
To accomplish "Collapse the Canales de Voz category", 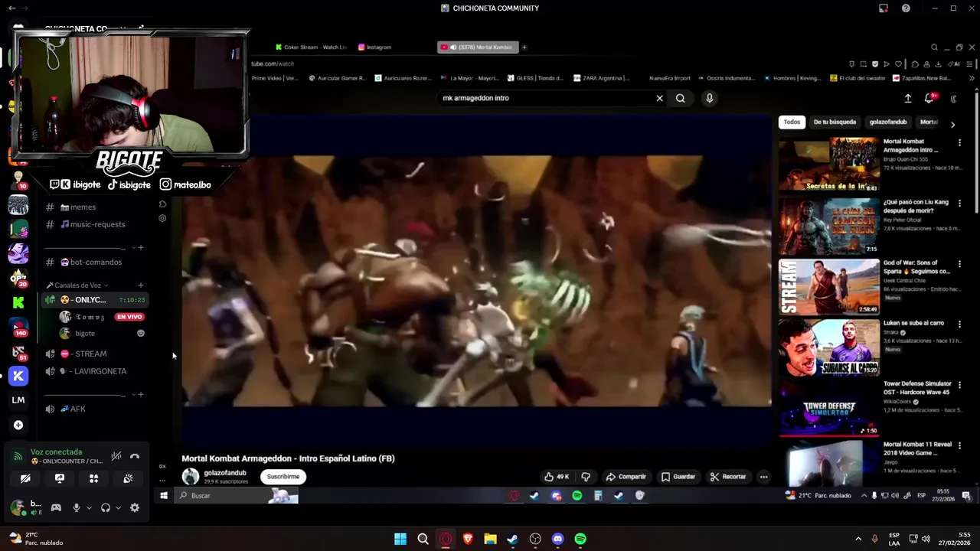I will click(77, 285).
